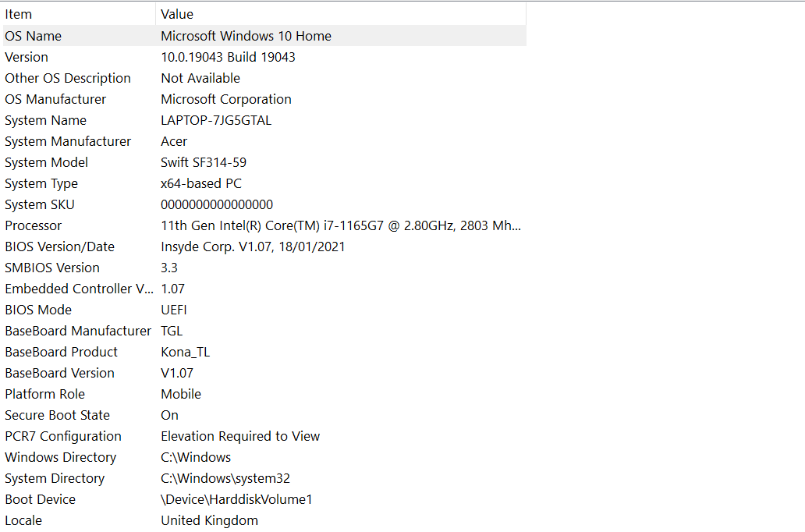Select the OS Manufacturer row label
This screenshot has width=805, height=532.
click(55, 99)
